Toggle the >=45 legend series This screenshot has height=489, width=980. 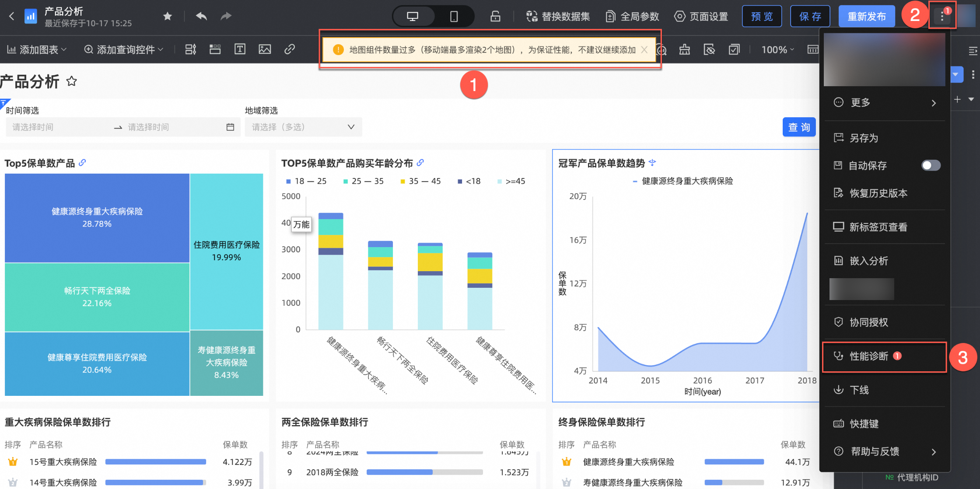pyautogui.click(x=511, y=181)
